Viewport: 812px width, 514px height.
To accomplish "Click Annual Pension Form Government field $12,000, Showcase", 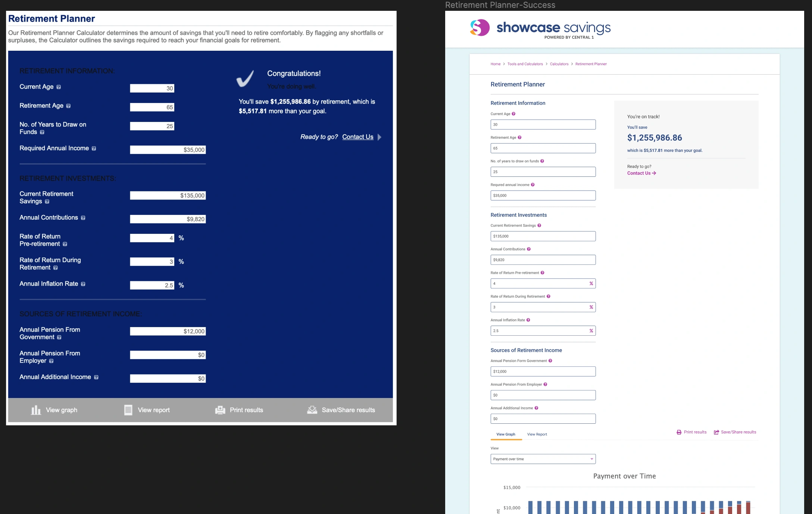I will 543,372.
